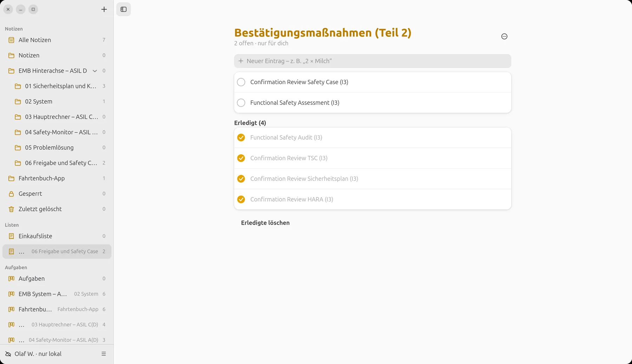Click the Aufgaben board icon
The height and width of the screenshot is (364, 632).
point(11,278)
